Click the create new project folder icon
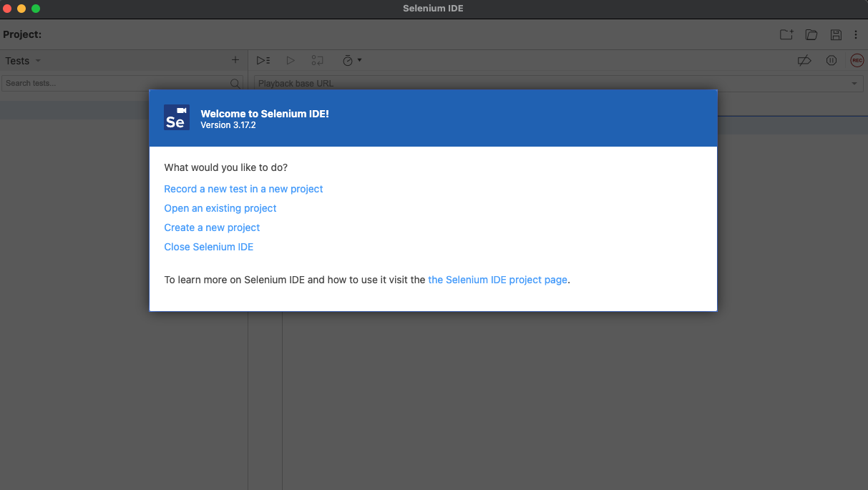 pyautogui.click(x=786, y=34)
